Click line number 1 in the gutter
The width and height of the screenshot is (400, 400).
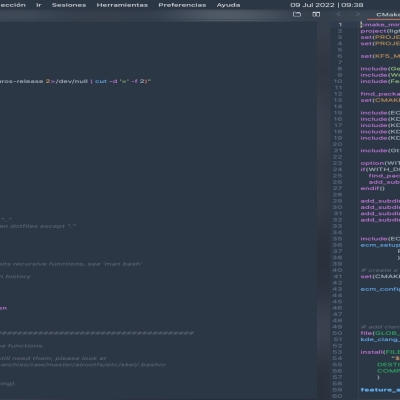(x=340, y=25)
